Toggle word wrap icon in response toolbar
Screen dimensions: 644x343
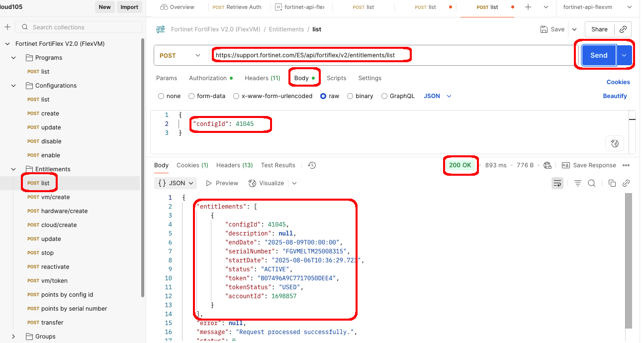click(557, 183)
